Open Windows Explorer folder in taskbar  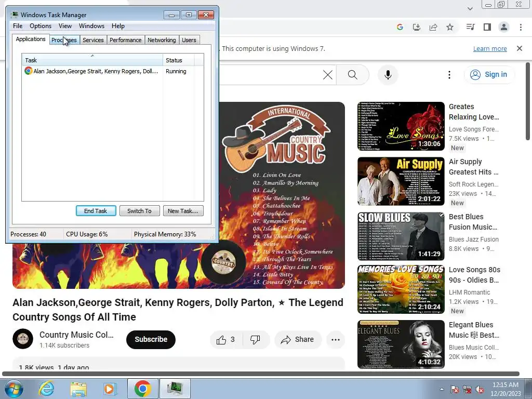(78, 389)
